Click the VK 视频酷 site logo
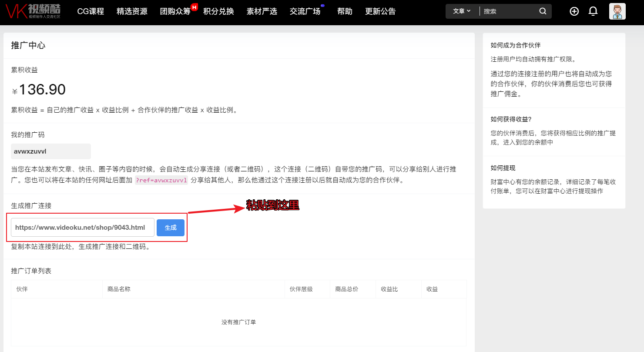This screenshot has height=352, width=644. 33,11
